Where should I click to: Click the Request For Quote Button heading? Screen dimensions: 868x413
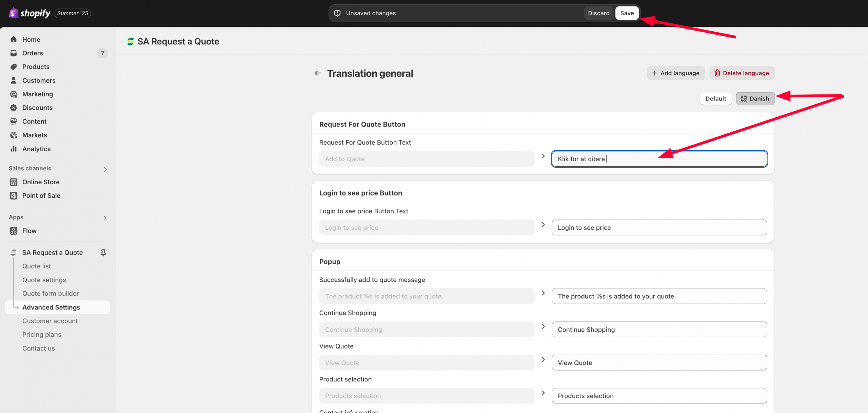pyautogui.click(x=362, y=124)
